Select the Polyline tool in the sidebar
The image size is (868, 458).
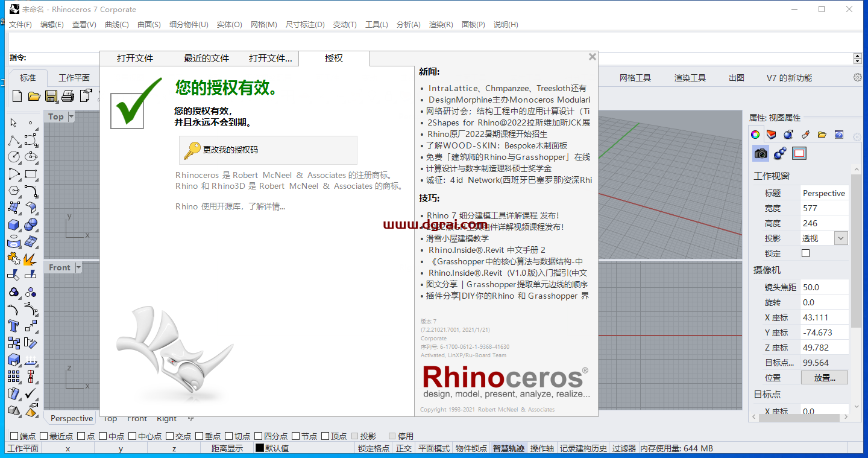13,139
